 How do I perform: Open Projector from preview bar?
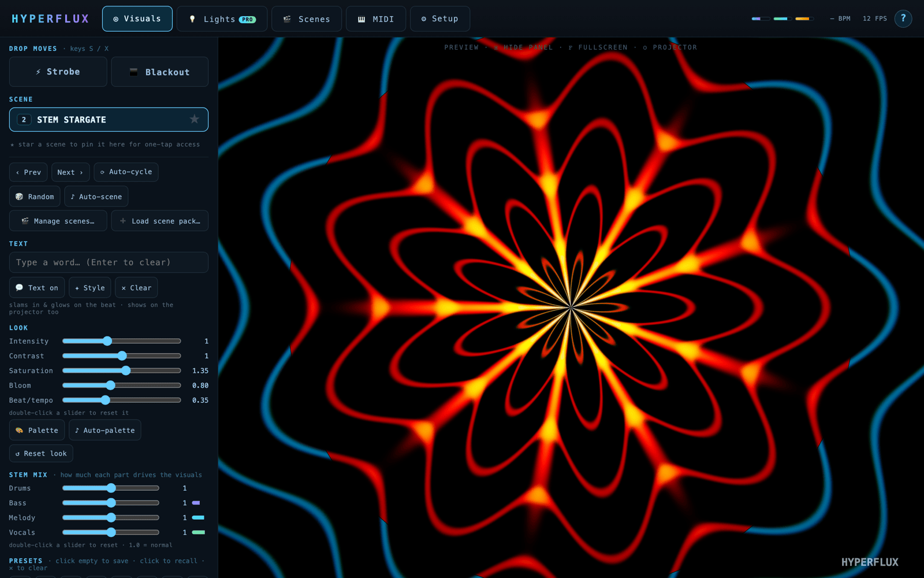(x=669, y=47)
